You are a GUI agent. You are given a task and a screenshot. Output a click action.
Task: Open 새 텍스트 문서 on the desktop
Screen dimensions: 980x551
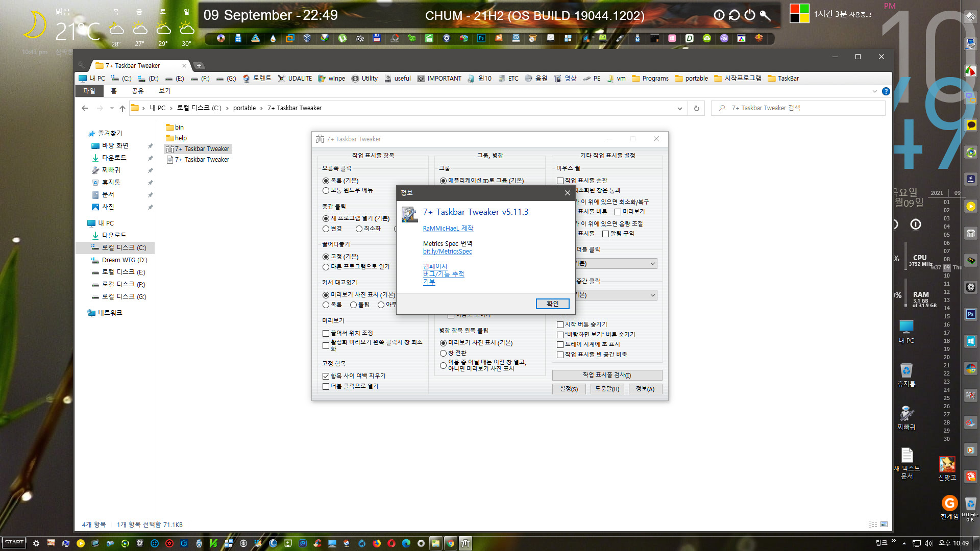pos(907,463)
